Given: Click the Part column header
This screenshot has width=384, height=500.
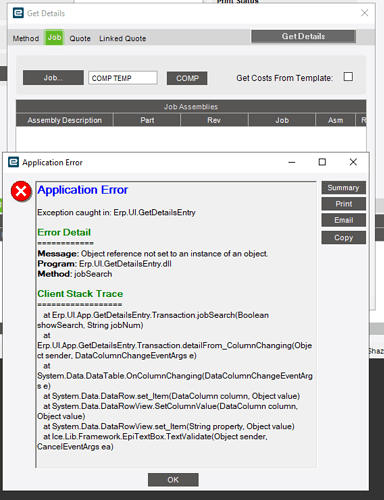Looking at the screenshot, I should 147,120.
